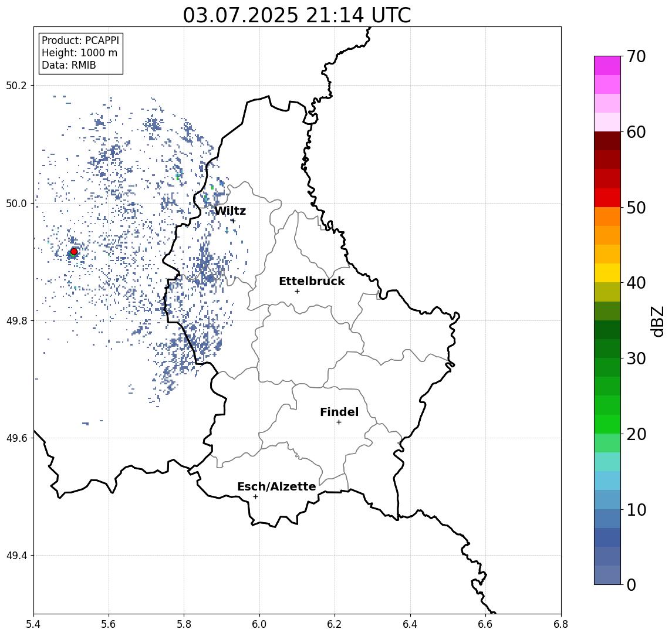Click the plus marker below Esch/Alzette label

(255, 497)
